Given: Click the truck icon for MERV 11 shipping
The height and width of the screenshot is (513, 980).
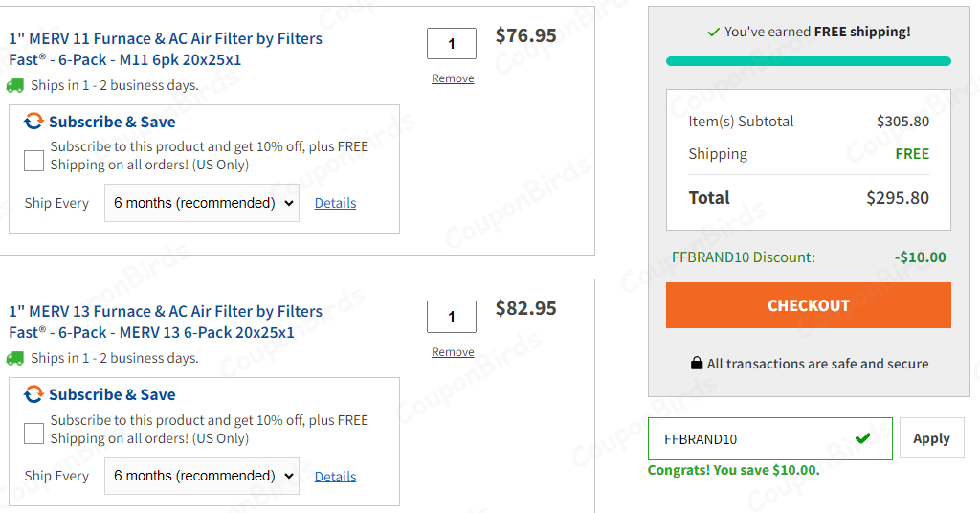Looking at the screenshot, I should click(x=15, y=85).
